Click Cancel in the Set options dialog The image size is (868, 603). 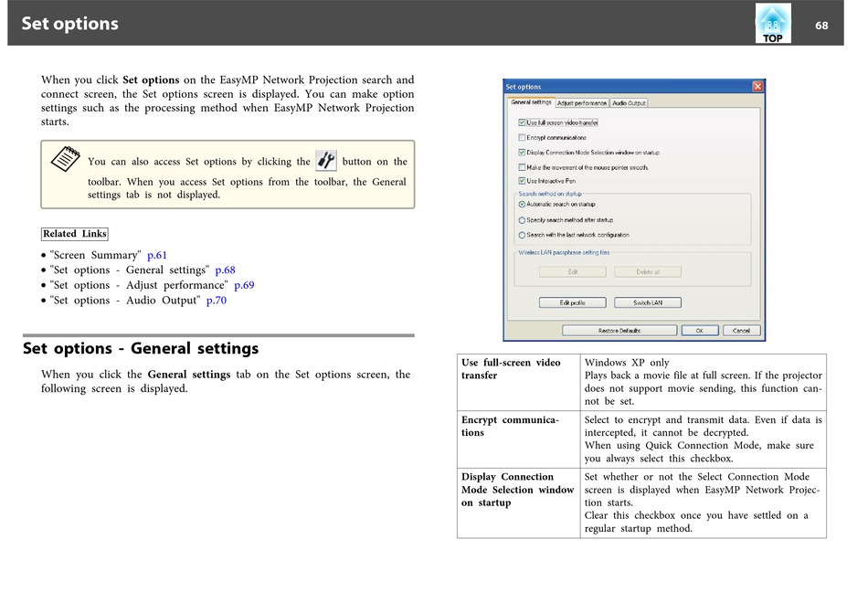[741, 331]
